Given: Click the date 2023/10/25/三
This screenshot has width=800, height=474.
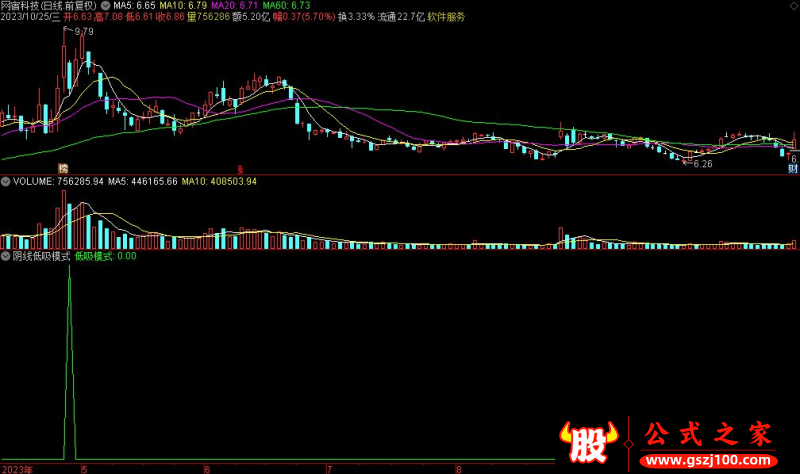Looking at the screenshot, I should click(x=30, y=17).
